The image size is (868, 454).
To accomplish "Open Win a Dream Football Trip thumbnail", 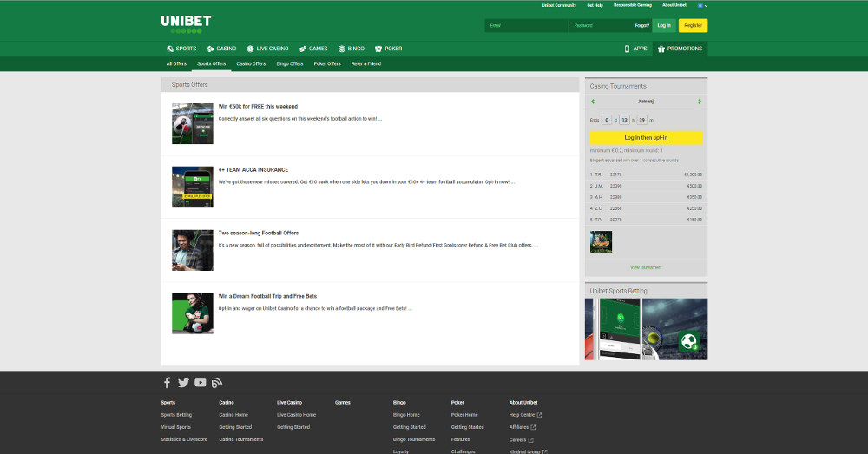I will pos(193,313).
